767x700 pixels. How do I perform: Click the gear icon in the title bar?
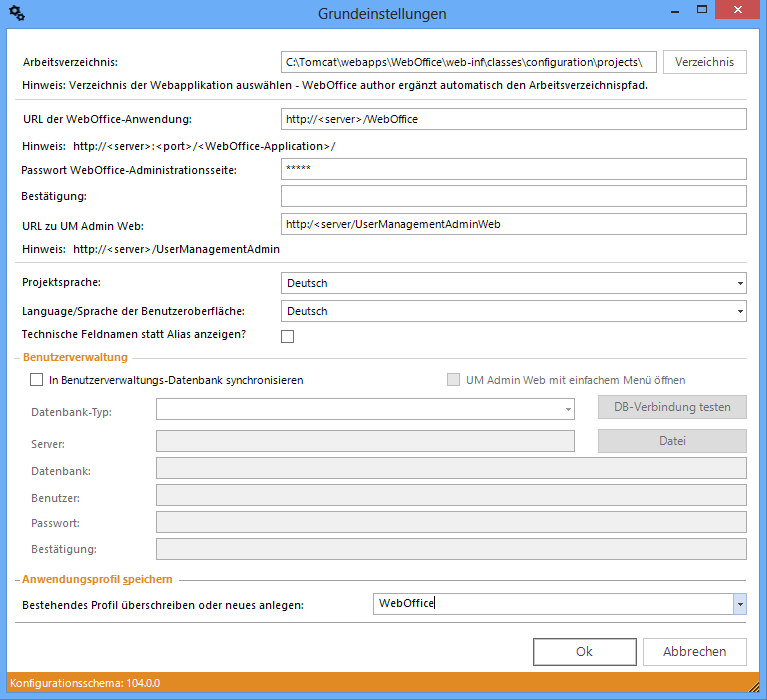pyautogui.click(x=16, y=13)
